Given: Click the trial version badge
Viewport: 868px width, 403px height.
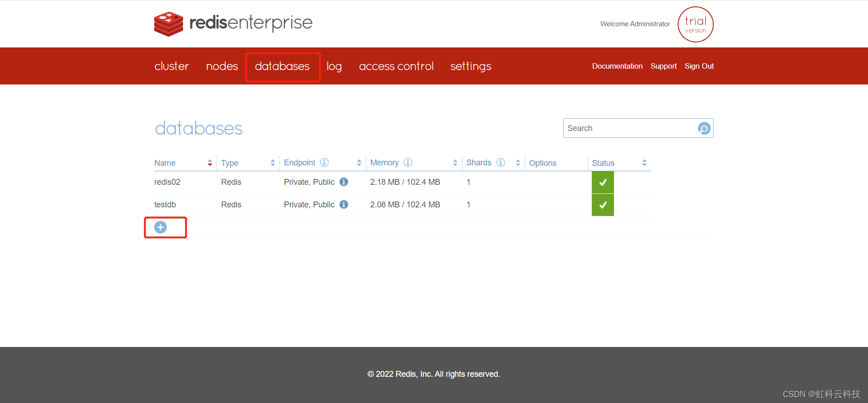Looking at the screenshot, I should click(695, 24).
